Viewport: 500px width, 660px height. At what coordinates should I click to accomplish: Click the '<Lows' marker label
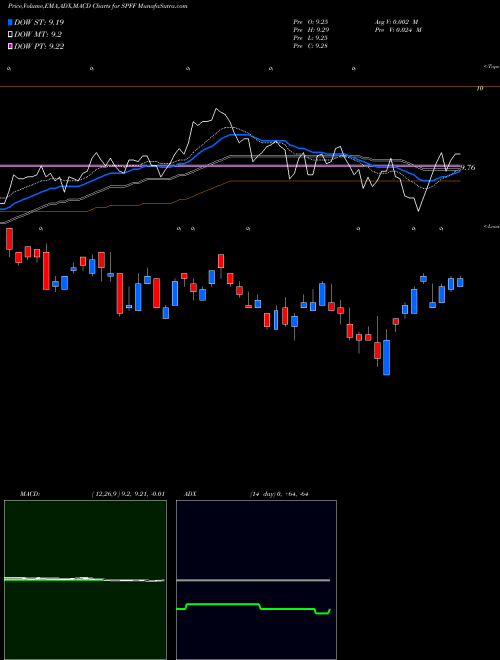(x=491, y=226)
